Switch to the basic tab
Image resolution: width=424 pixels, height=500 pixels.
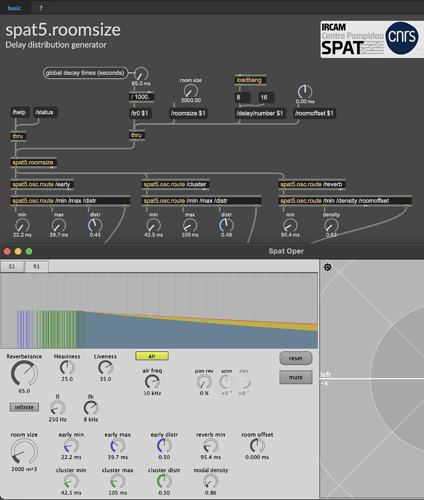tap(14, 8)
